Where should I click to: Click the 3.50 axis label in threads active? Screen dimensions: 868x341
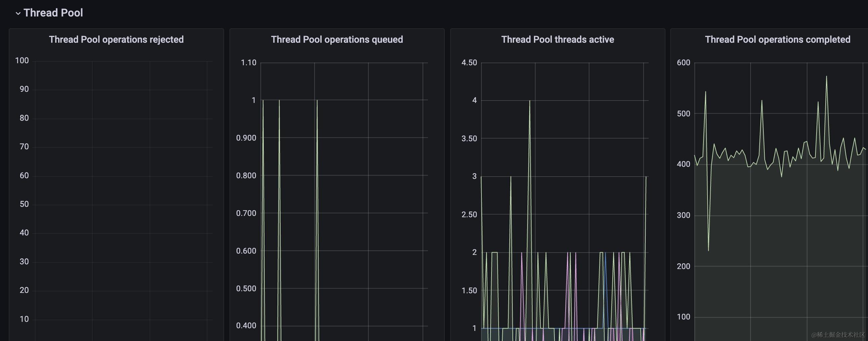tap(469, 139)
